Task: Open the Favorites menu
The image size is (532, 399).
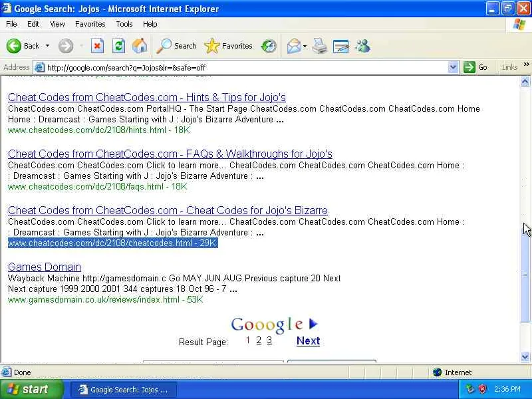Action: tap(90, 24)
